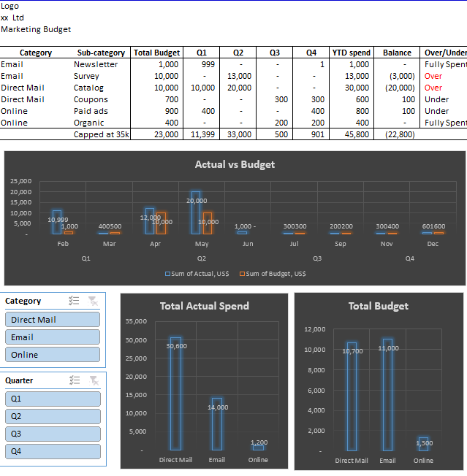Toggle multi-select in Quarter slicer

click(75, 380)
